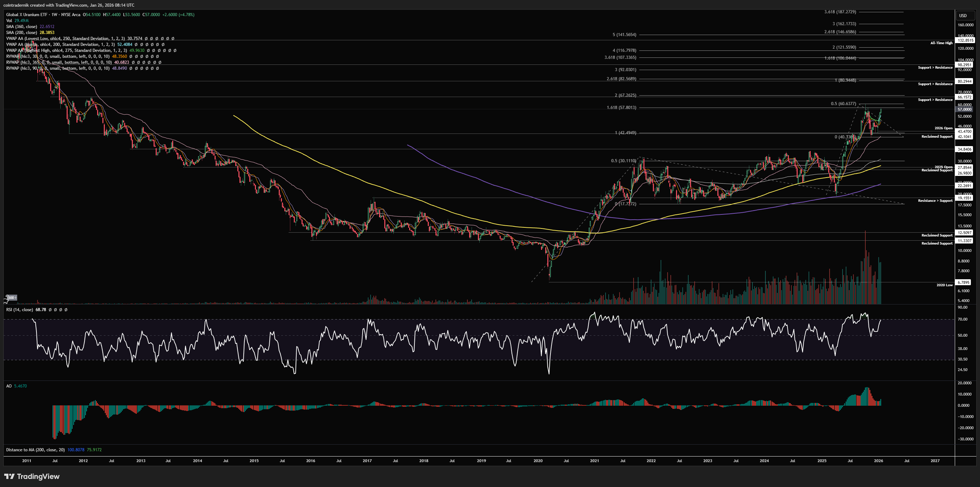Image resolution: width=980 pixels, height=487 pixels.
Task: Click the 1.618 (57.8013) Fibonacci level label
Action: [621, 108]
